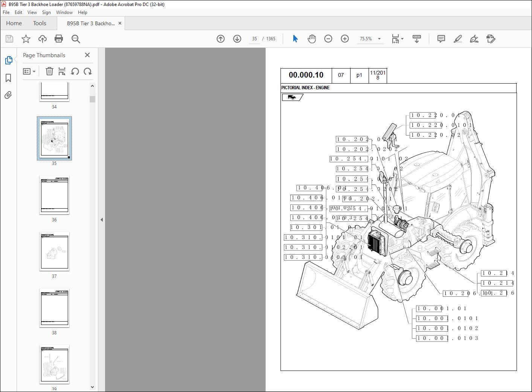The height and width of the screenshot is (392, 532).
Task: Click the thumbnail panel scrollbar handle
Action: [x=92, y=99]
